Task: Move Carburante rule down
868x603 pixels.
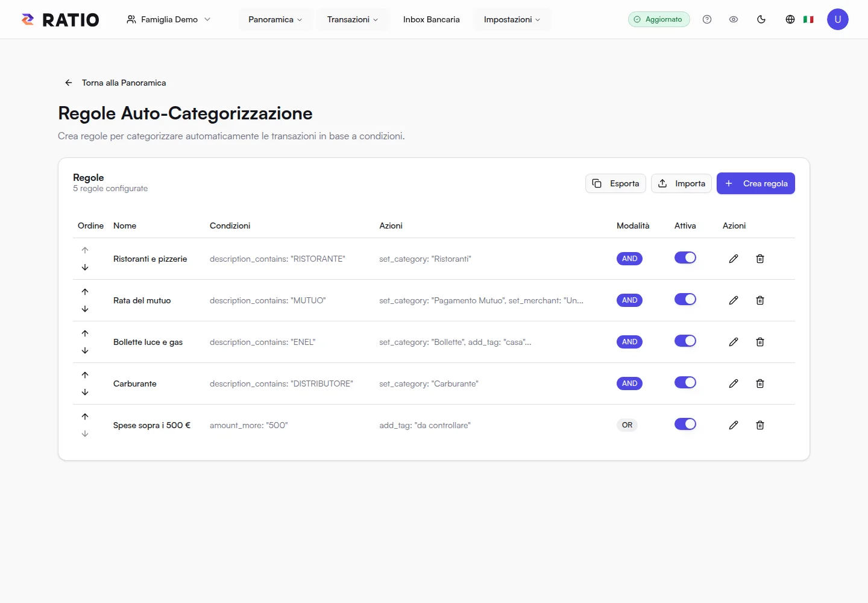Action: click(x=85, y=392)
